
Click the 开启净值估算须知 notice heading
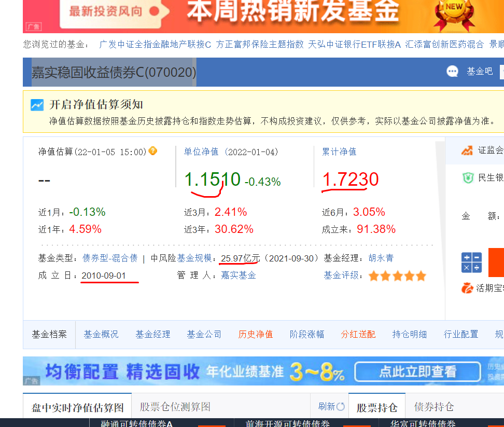96,104
